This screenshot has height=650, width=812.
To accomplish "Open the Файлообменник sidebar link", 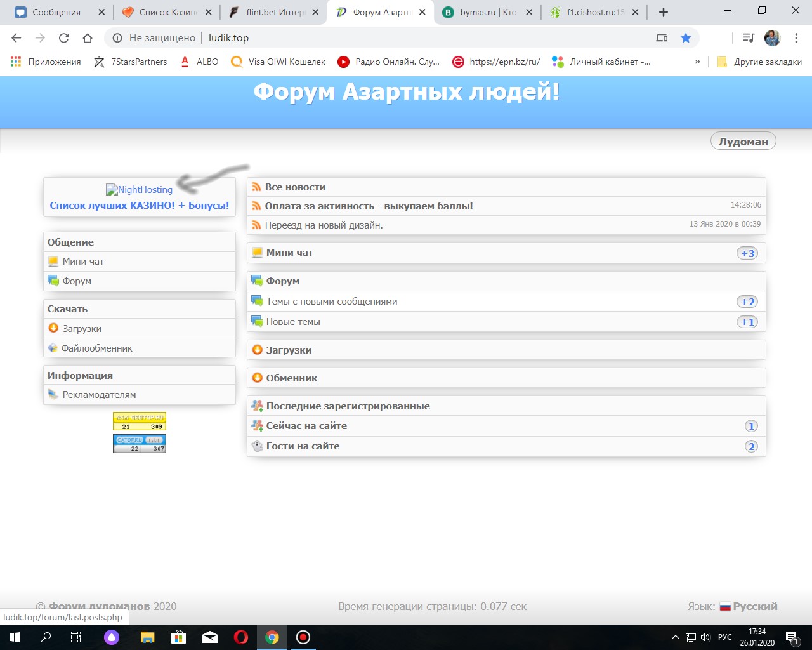I will [x=97, y=348].
